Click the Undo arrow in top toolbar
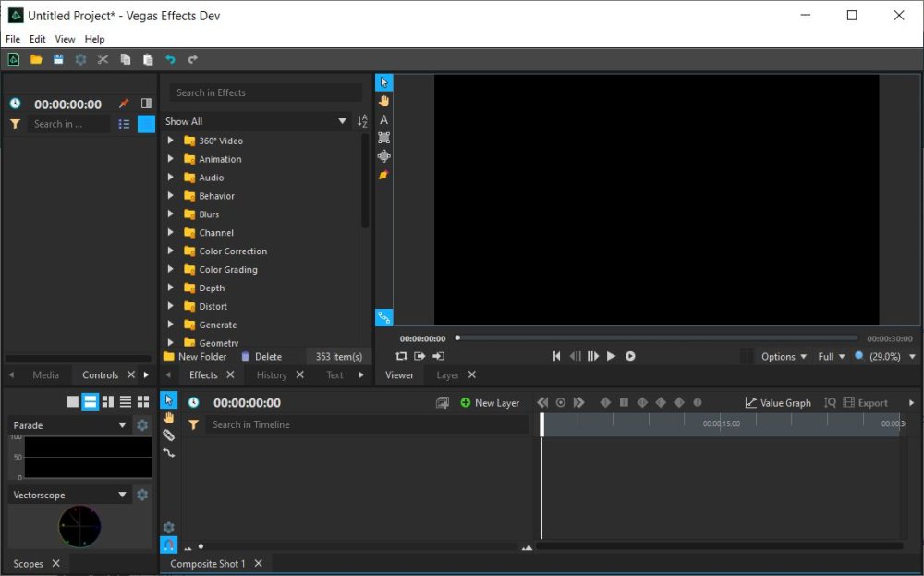This screenshot has width=924, height=576. (x=170, y=59)
